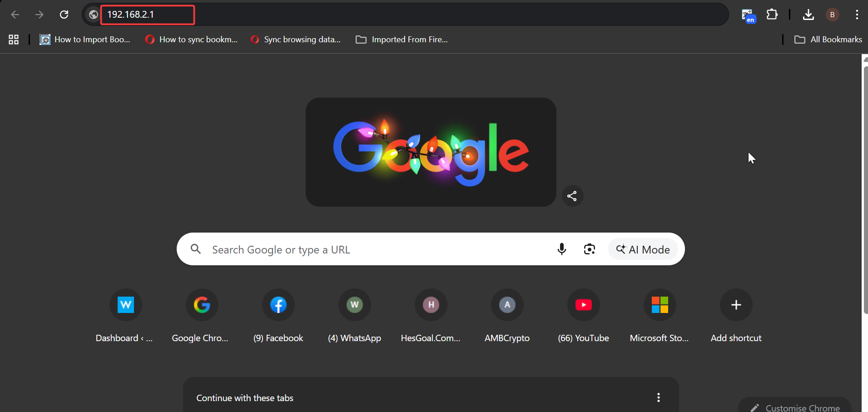Click the 'Continue with these tabs' heading
Image resolution: width=868 pixels, height=412 pixels.
tap(245, 398)
